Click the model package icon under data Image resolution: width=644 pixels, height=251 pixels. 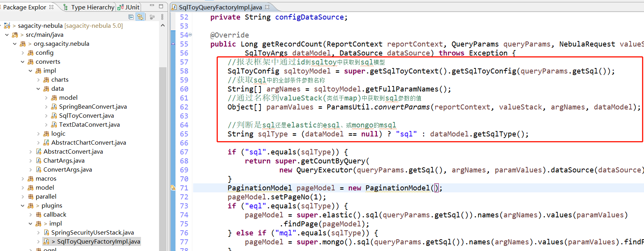coord(54,98)
